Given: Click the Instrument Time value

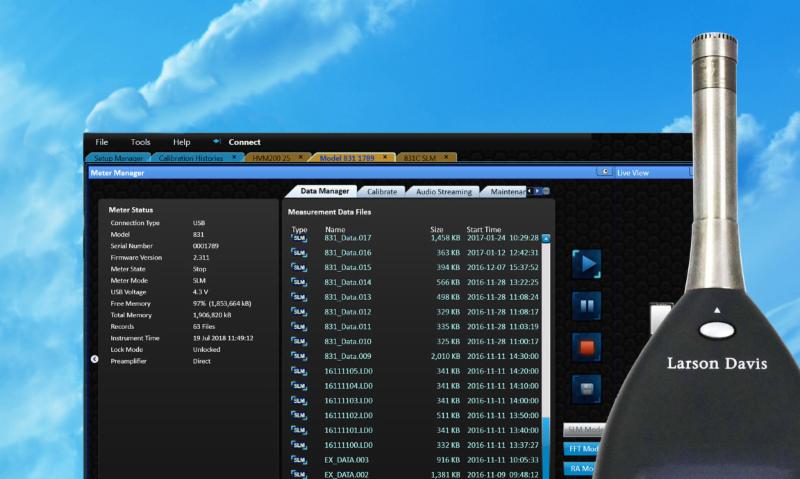Looking at the screenshot, I should point(223,338).
